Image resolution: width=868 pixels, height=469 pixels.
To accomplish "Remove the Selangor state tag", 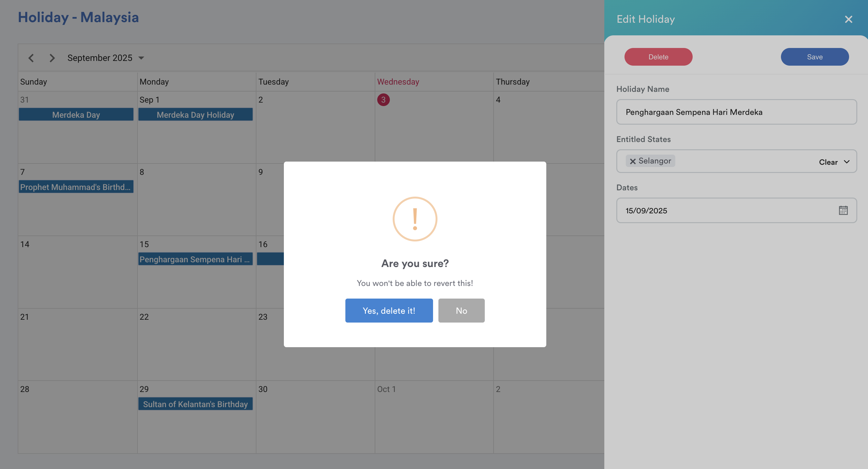I will [632, 161].
